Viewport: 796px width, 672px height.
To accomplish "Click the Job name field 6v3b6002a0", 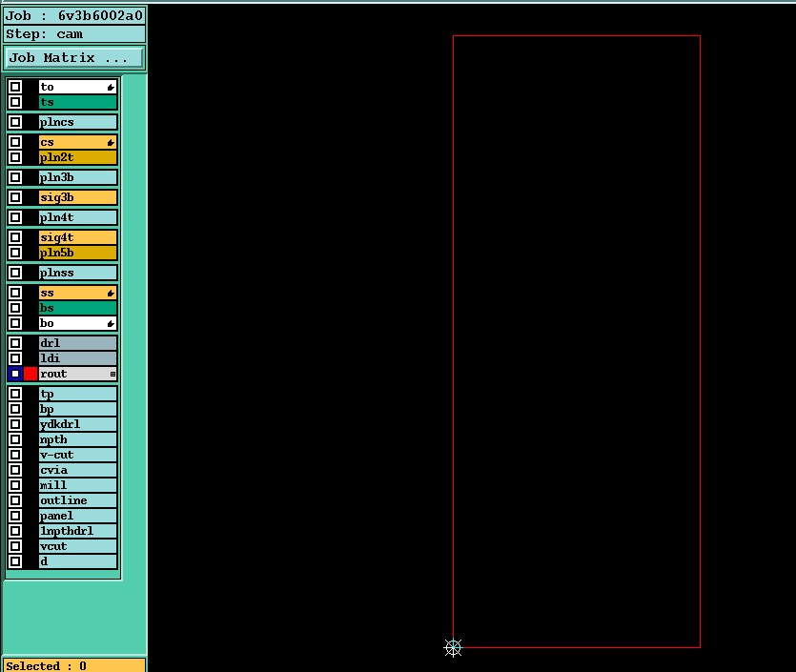I will tap(74, 16).
